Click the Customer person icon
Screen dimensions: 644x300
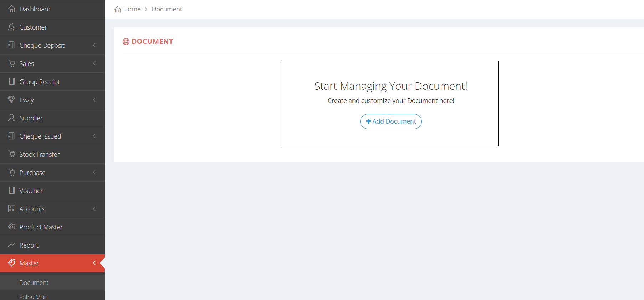tap(12, 27)
